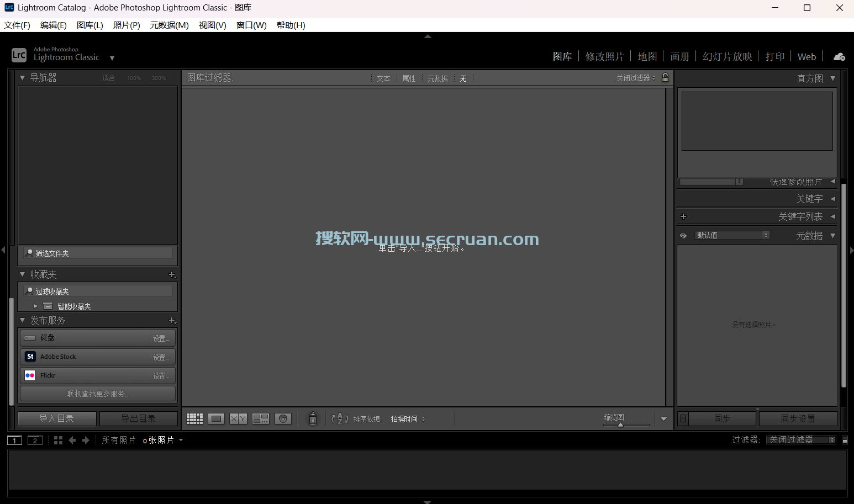Open identity plate dropdown arrow
854x504 pixels.
pyautogui.click(x=112, y=58)
